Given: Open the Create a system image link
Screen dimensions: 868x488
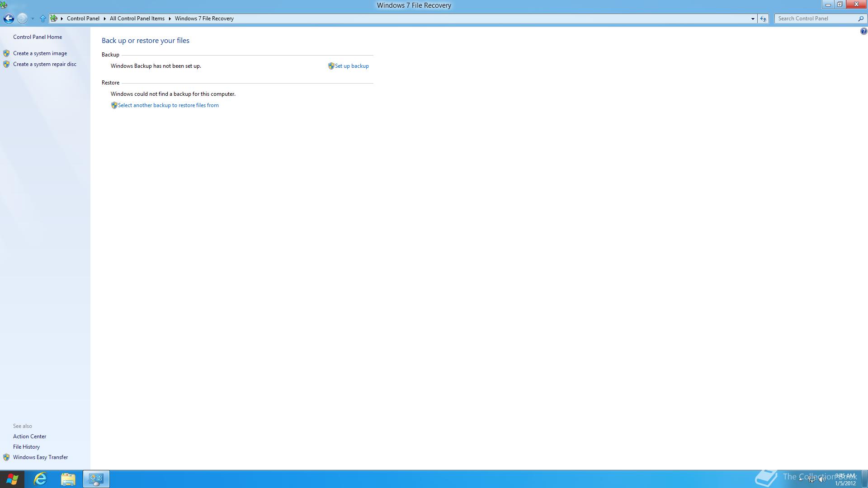Looking at the screenshot, I should [x=40, y=53].
